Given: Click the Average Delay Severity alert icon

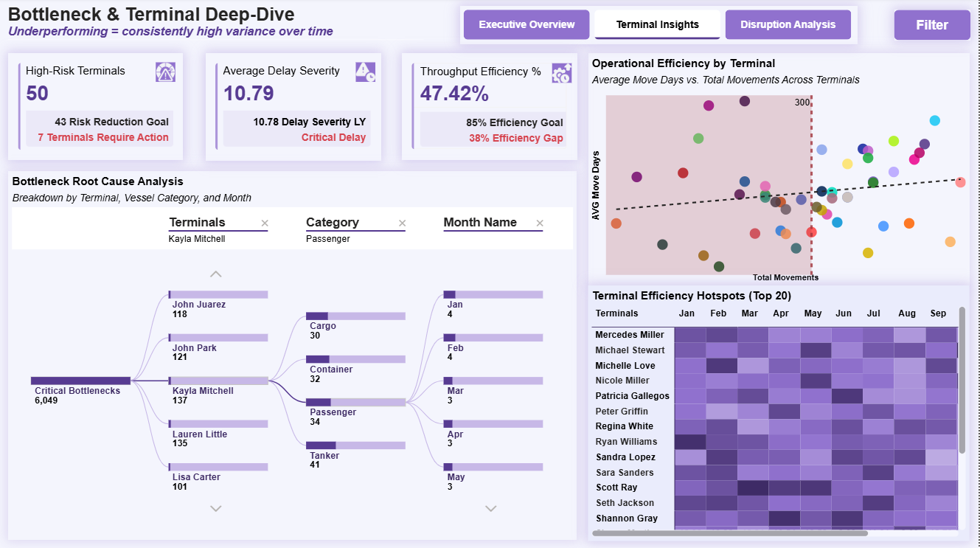Looking at the screenshot, I should click(x=365, y=72).
